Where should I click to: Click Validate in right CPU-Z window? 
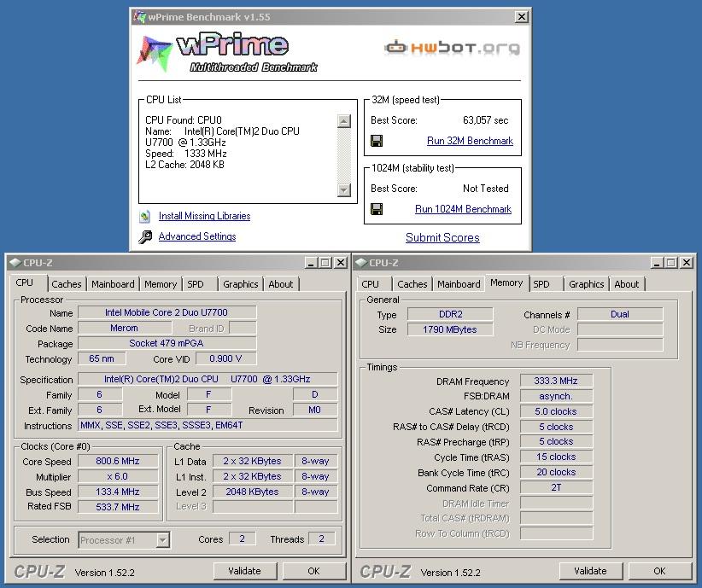pos(590,571)
